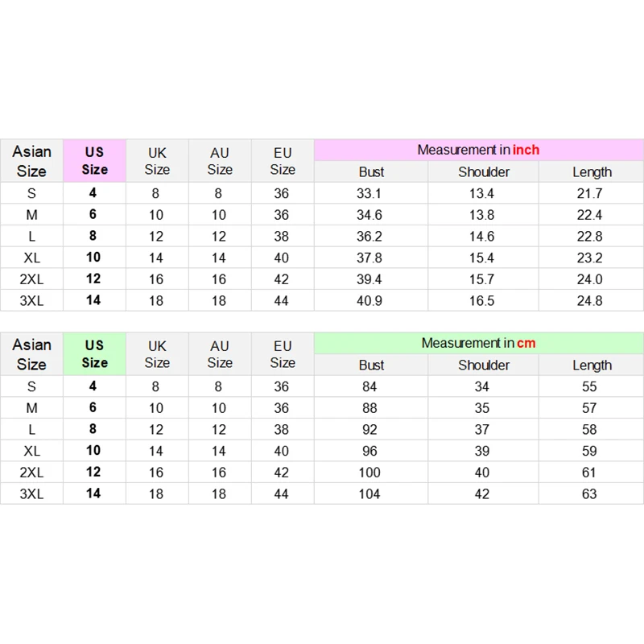
Task: Click the 104 bust value in cm
Action: pos(369,493)
